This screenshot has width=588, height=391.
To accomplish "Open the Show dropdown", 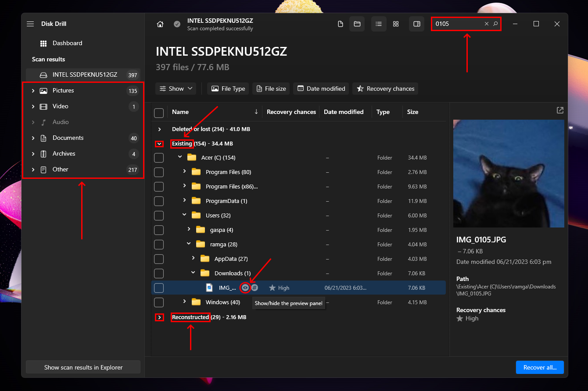I will coord(176,89).
